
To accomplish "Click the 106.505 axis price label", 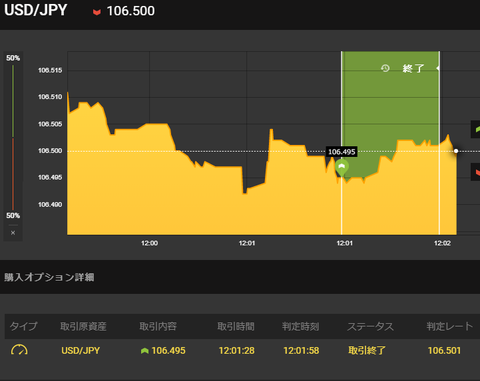I will [50, 124].
